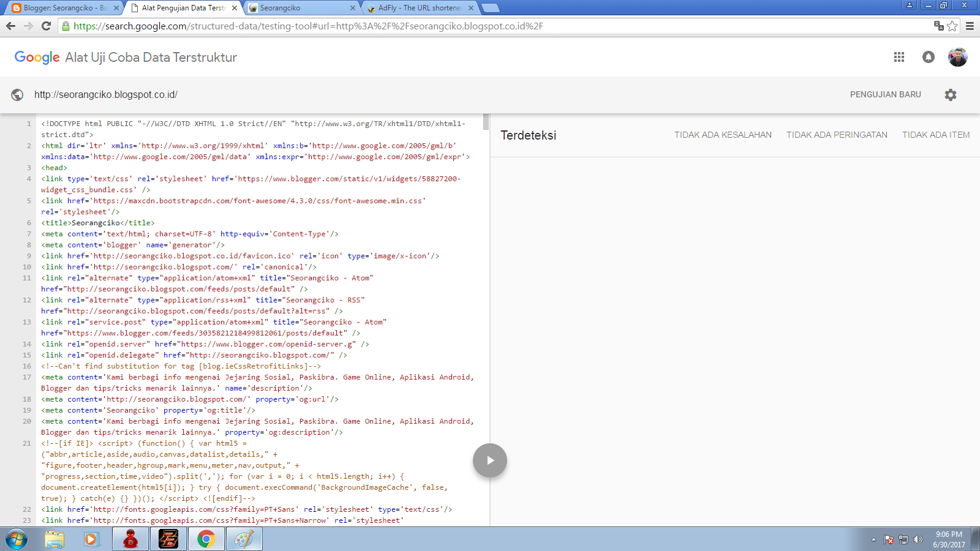The height and width of the screenshot is (551, 980).
Task: Open the Google account avatar menu
Action: coord(958,57)
